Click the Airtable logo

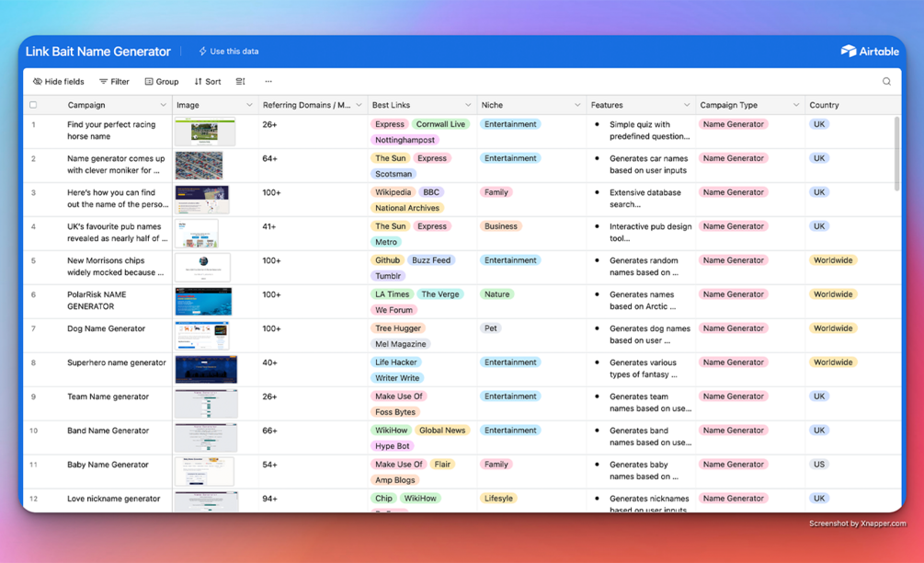[870, 52]
